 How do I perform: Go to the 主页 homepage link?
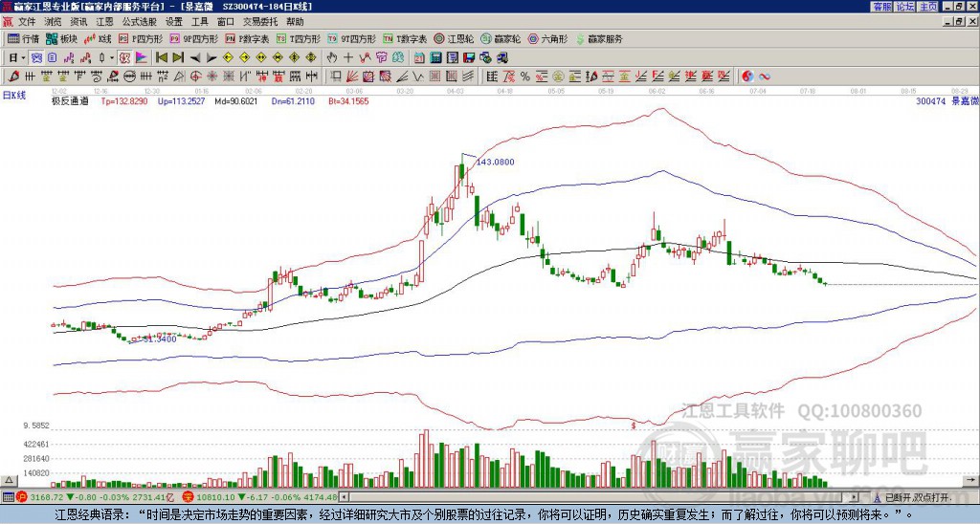click(928, 7)
